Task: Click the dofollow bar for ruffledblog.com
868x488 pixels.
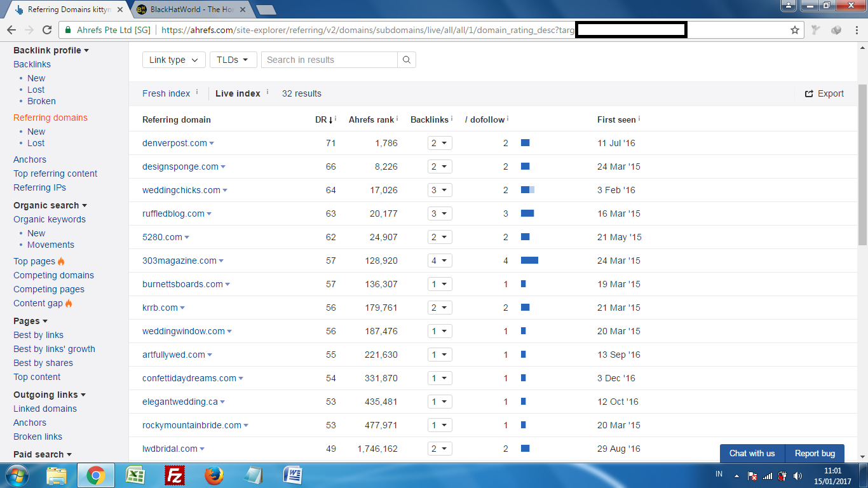Action: [x=527, y=213]
